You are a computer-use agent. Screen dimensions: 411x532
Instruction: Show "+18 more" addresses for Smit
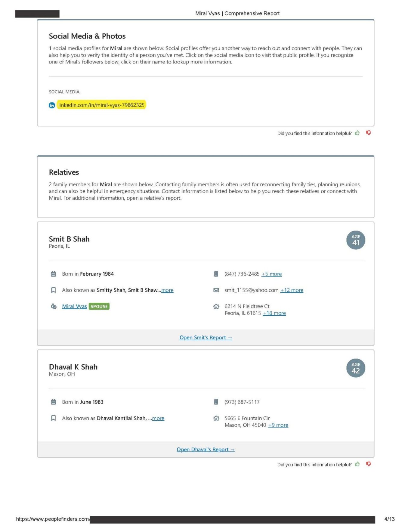coord(274,313)
